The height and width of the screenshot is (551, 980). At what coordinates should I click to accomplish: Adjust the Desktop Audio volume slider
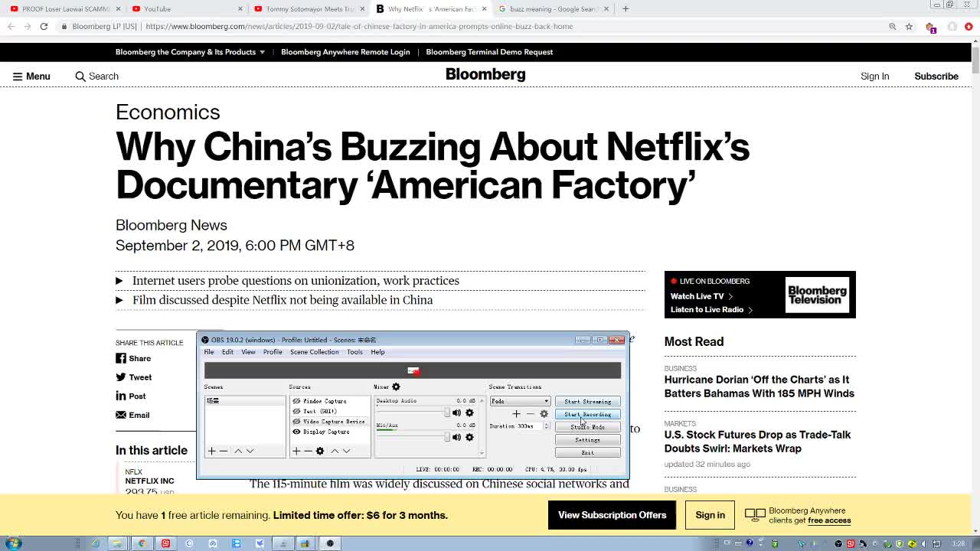point(413,413)
